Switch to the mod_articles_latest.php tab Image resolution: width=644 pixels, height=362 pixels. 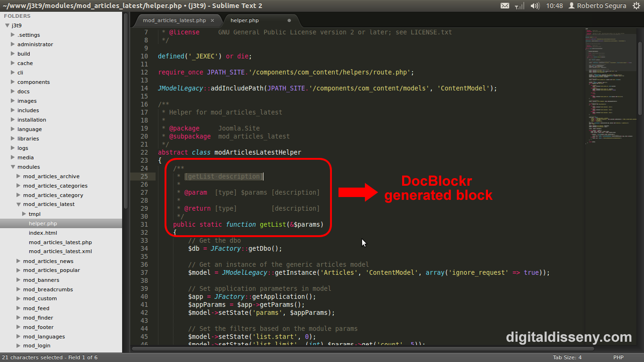click(x=174, y=21)
